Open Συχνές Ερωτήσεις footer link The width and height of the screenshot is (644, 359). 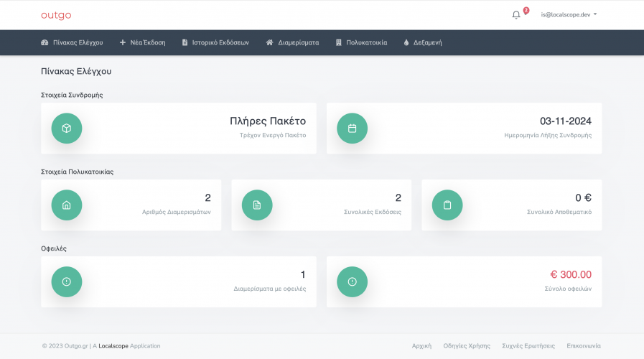click(x=528, y=346)
